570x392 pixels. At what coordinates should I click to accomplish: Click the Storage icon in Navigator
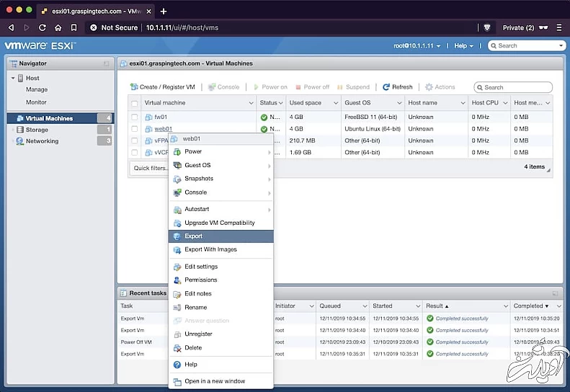pos(21,130)
